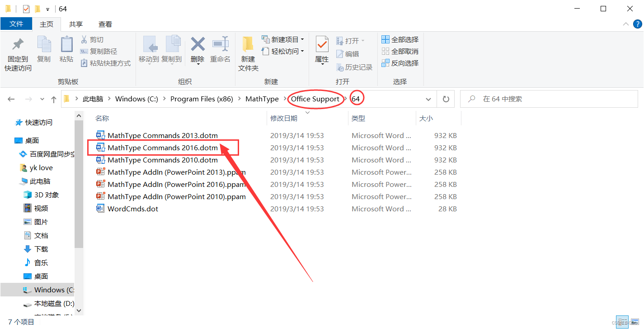This screenshot has width=644, height=329.
Task: Click Select none (全部取消)
Action: pyautogui.click(x=400, y=51)
